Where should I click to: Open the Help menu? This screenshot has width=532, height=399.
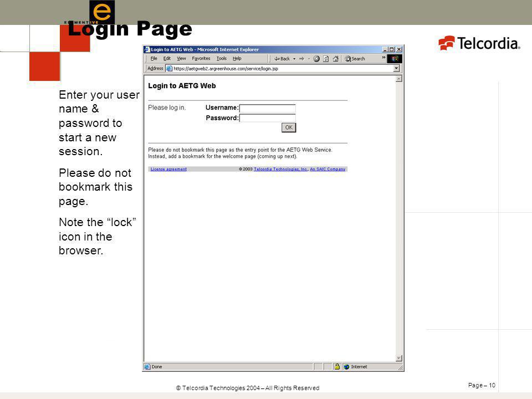click(x=237, y=58)
